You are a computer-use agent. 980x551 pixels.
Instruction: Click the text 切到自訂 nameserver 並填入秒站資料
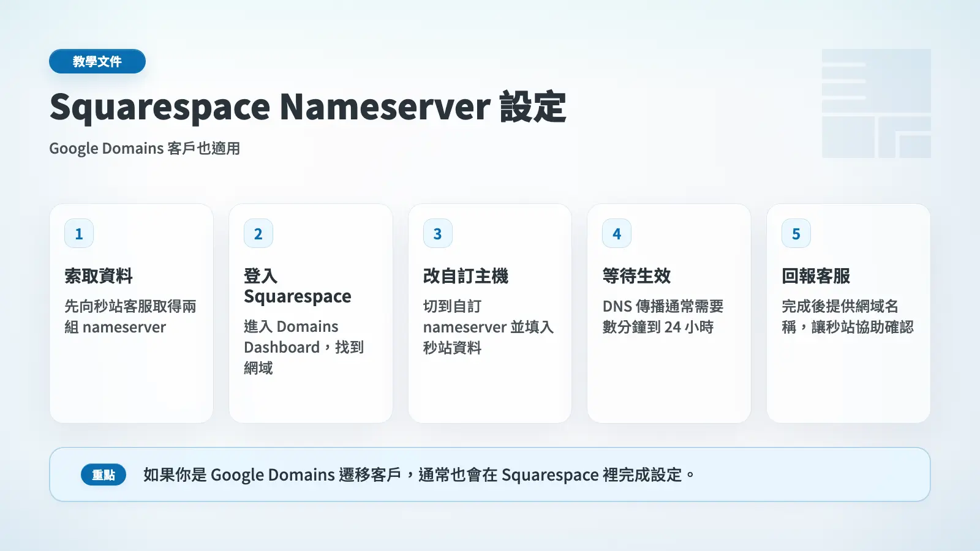click(489, 327)
